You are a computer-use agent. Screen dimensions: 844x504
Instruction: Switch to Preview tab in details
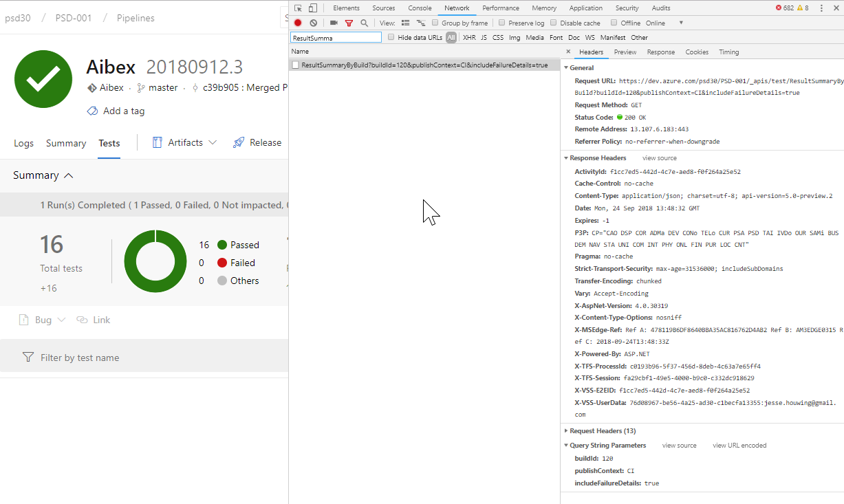pyautogui.click(x=625, y=52)
